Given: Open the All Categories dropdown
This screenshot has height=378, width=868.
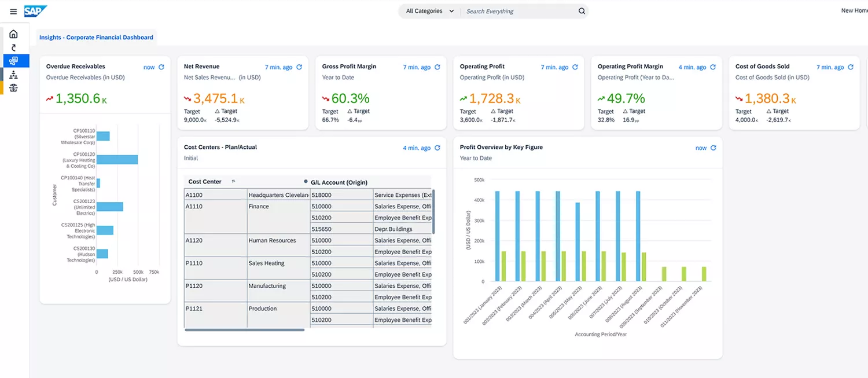Looking at the screenshot, I should 429,11.
